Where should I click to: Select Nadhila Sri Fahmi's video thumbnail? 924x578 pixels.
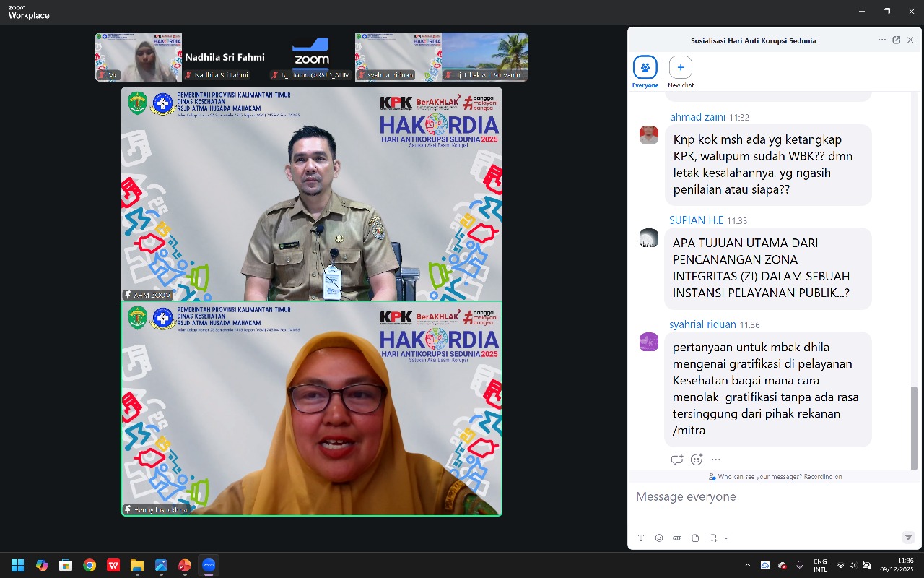[225, 56]
